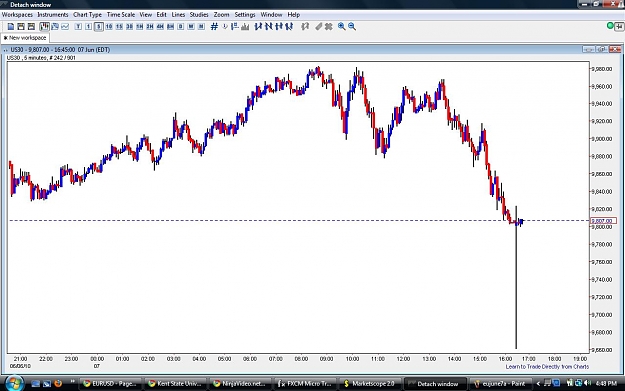
Task: Open the Lines menu
Action: click(x=178, y=15)
